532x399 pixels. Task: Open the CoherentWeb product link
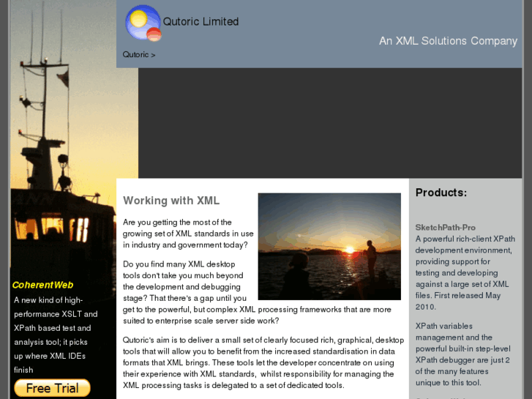(42, 285)
